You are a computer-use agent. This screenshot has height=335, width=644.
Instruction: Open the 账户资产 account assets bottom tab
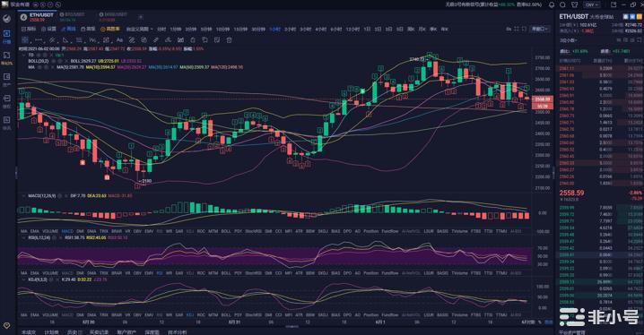point(126,331)
